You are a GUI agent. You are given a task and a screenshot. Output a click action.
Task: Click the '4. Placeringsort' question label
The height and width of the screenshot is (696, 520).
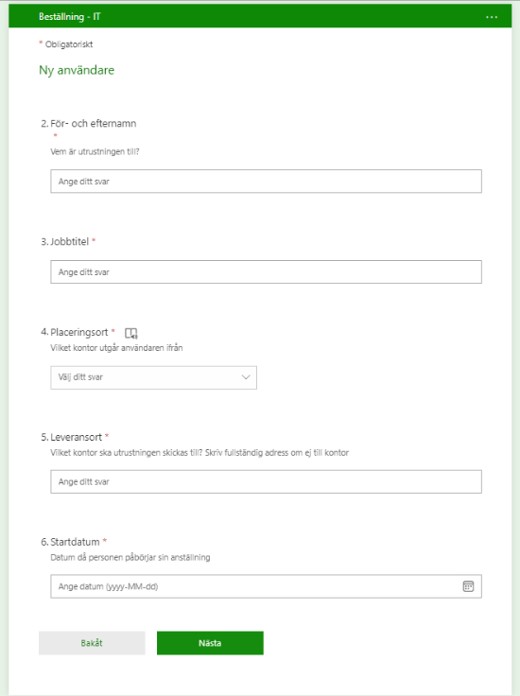tap(75, 332)
